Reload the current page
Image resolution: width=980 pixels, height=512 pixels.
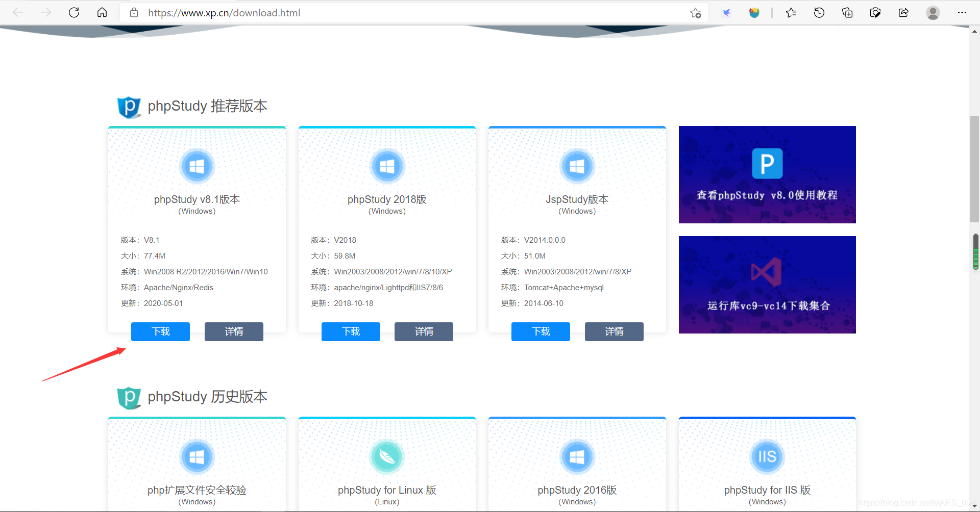click(x=74, y=13)
